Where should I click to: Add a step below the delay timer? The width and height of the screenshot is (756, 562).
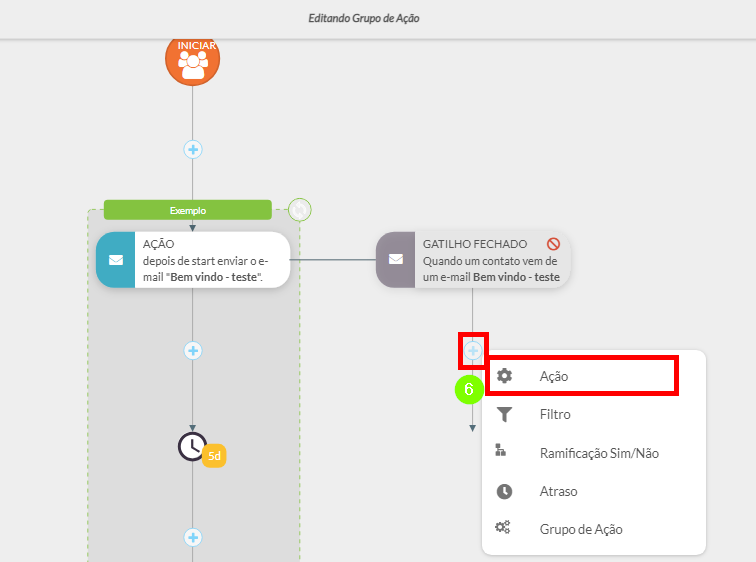[193, 537]
